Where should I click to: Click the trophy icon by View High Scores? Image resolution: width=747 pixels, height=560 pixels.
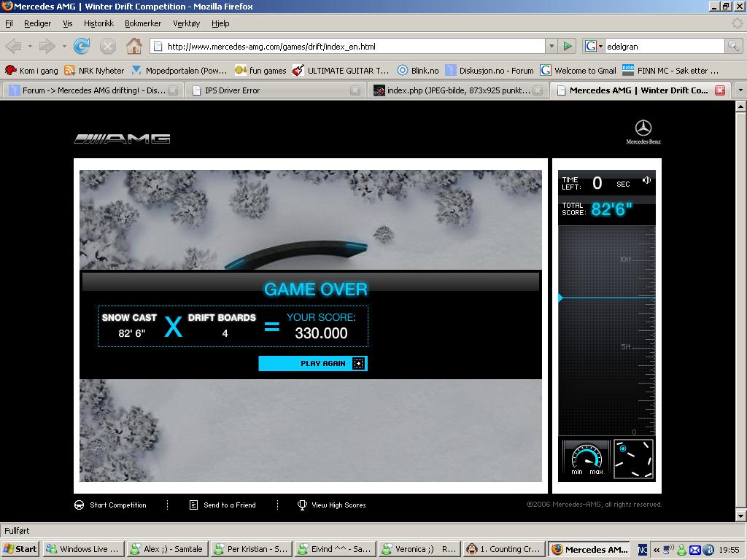pos(302,505)
